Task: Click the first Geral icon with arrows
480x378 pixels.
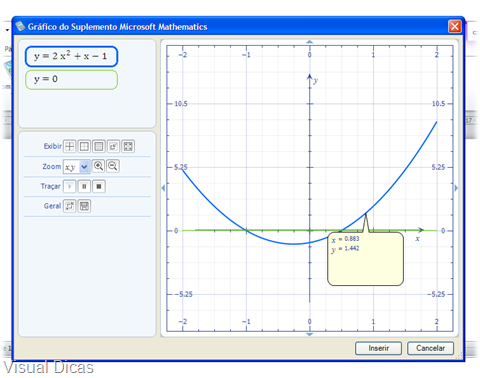Action: pyautogui.click(x=70, y=206)
